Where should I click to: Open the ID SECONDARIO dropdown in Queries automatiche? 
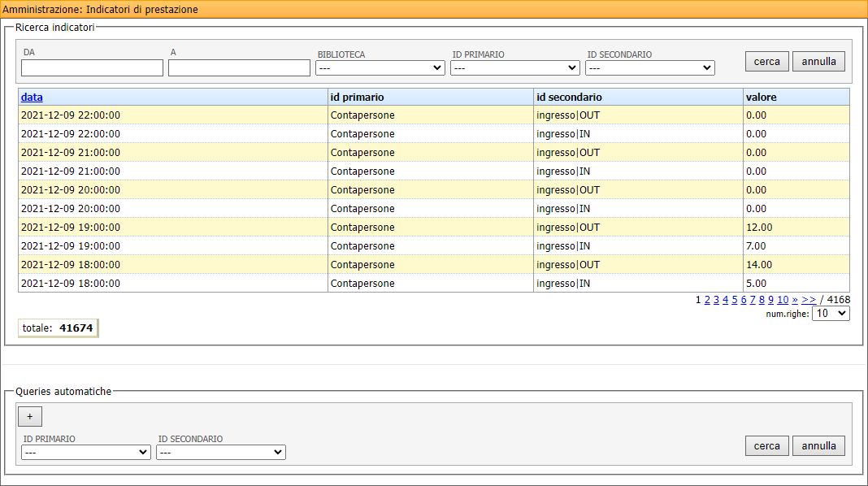click(x=220, y=452)
